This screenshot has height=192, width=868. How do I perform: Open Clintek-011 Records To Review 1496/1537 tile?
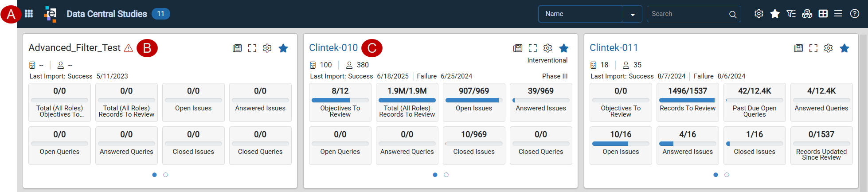[x=688, y=102]
